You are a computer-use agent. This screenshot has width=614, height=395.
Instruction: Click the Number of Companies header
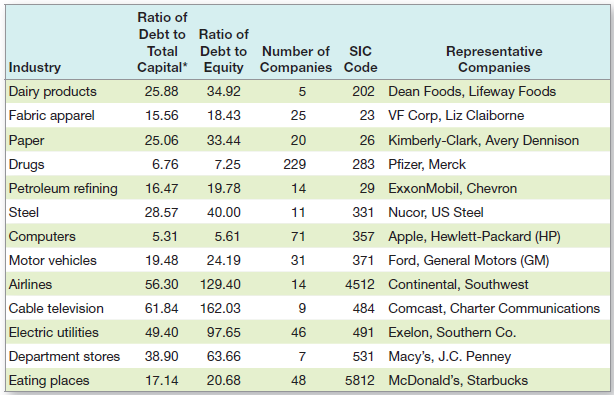click(x=296, y=59)
